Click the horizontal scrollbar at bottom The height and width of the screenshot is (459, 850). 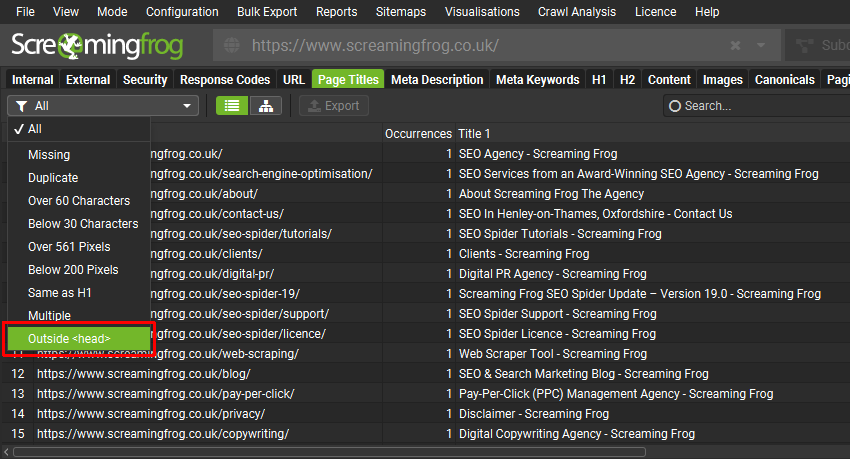click(330, 452)
